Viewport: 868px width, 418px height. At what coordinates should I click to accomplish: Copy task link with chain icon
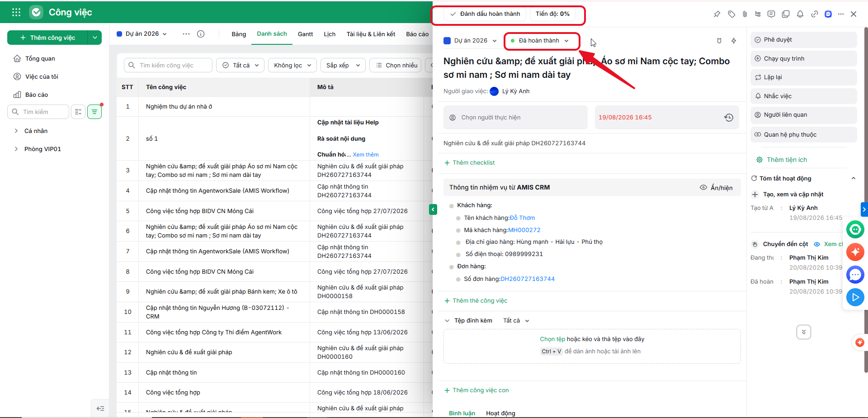tap(814, 14)
